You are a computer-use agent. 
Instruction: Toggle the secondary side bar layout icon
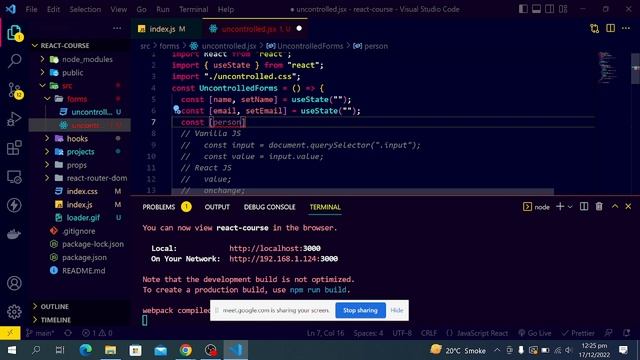tap(550, 9)
